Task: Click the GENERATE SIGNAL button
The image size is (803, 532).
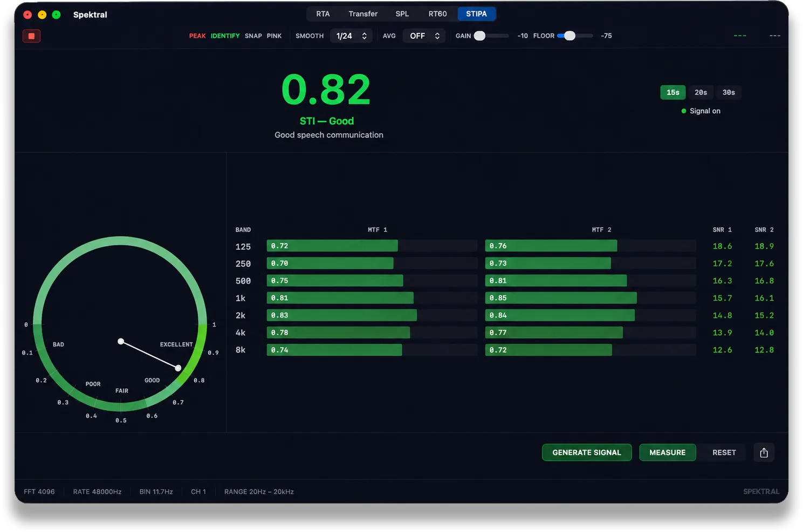Action: coord(587,453)
